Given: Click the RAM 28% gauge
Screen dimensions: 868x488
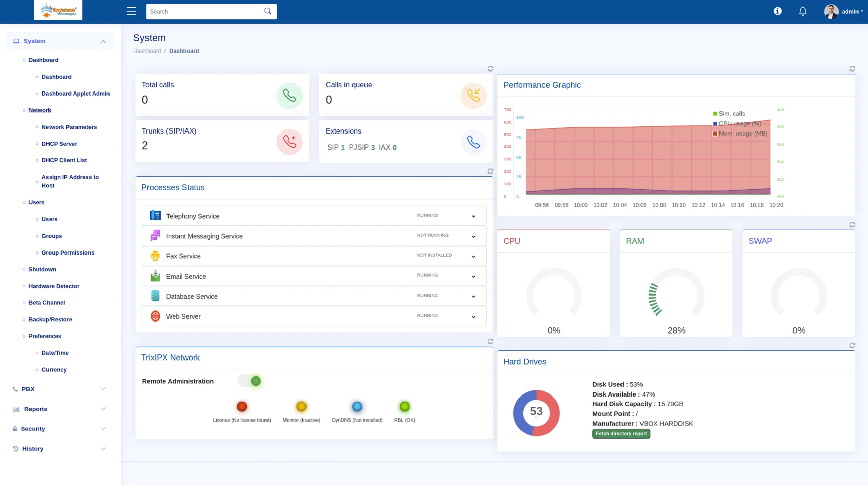Looking at the screenshot, I should point(676,292).
